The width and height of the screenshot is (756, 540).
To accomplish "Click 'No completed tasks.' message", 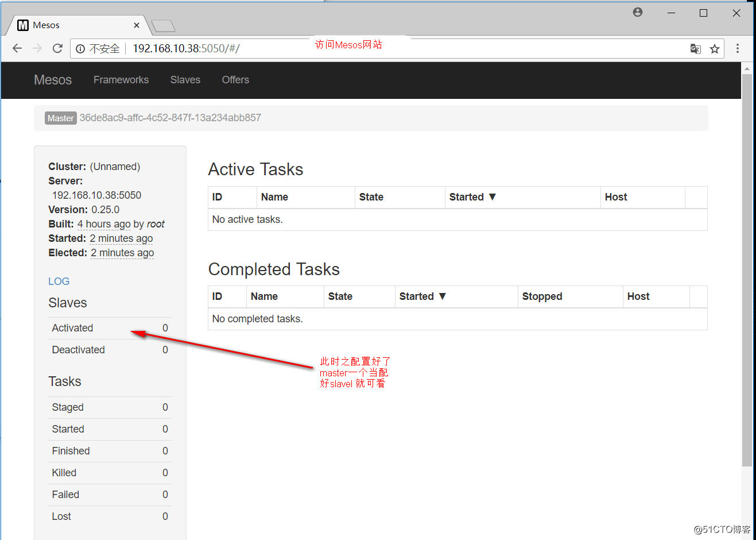I will 258,319.
